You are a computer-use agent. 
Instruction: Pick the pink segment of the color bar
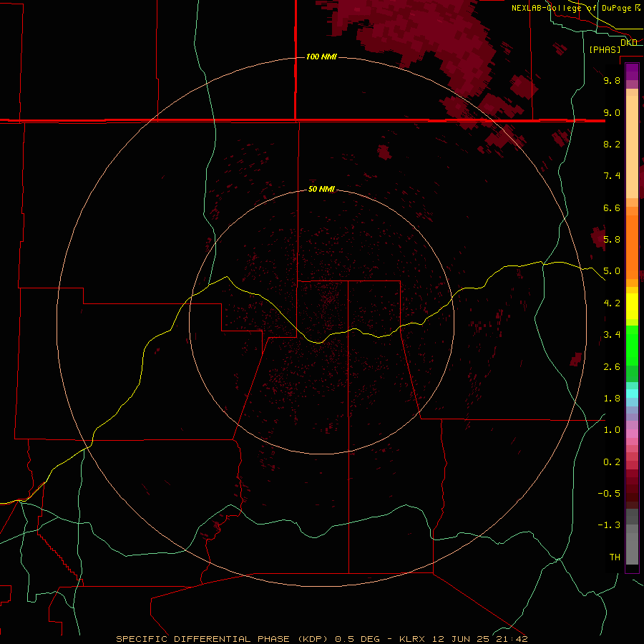pyautogui.click(x=632, y=434)
